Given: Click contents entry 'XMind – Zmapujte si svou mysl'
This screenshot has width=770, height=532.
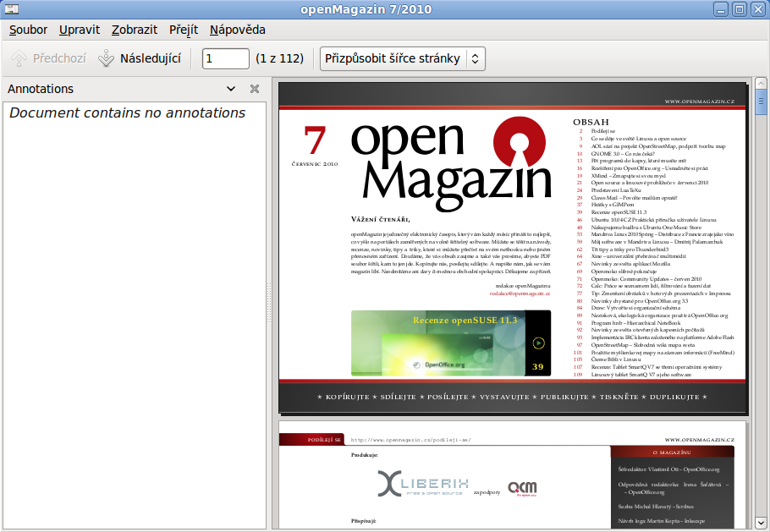Looking at the screenshot, I should (x=629, y=176).
